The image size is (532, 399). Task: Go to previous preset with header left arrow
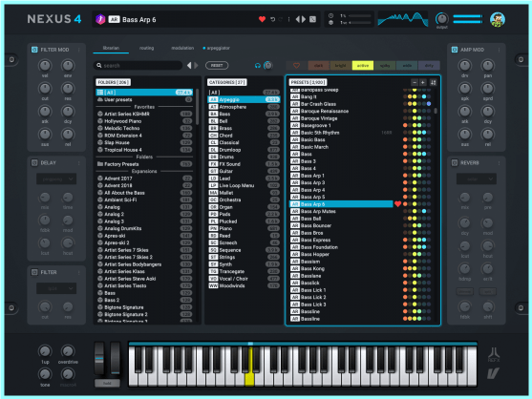pyautogui.click(x=298, y=19)
